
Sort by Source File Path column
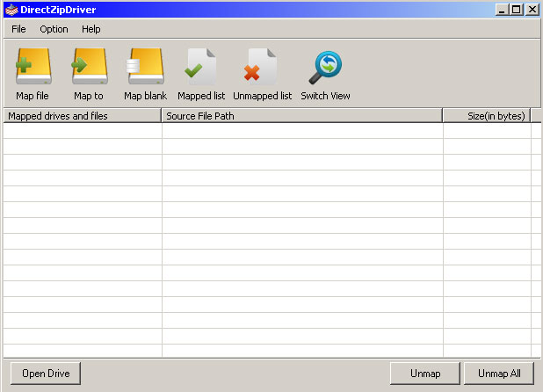(302, 116)
